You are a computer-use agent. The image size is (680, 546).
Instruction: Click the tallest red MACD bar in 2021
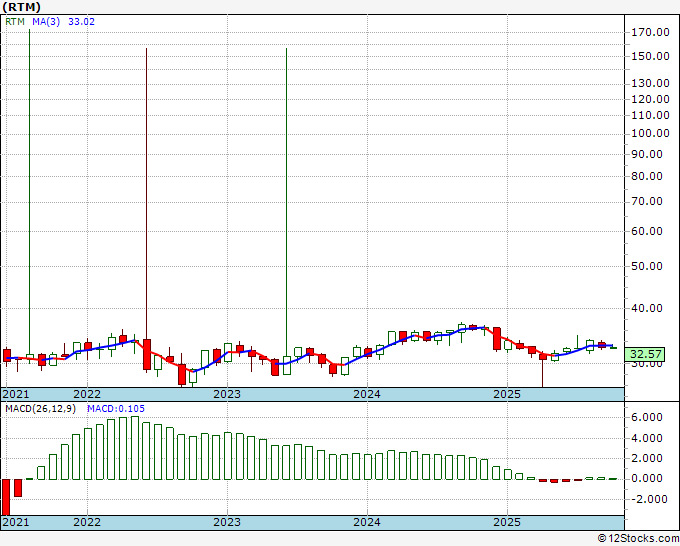pyautogui.click(x=6, y=497)
